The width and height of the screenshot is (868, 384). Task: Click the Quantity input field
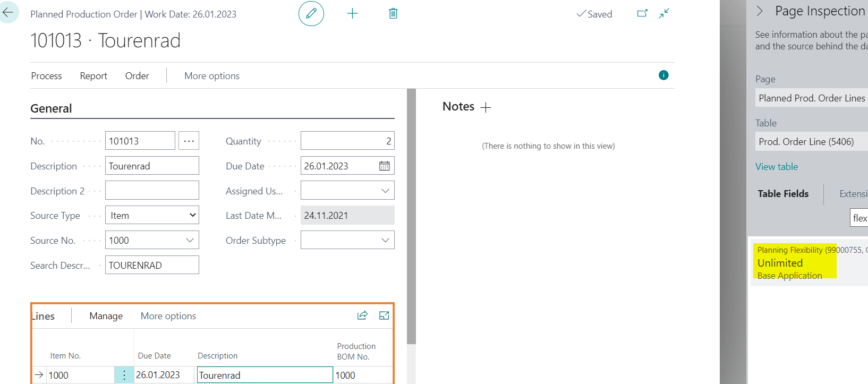pyautogui.click(x=347, y=141)
